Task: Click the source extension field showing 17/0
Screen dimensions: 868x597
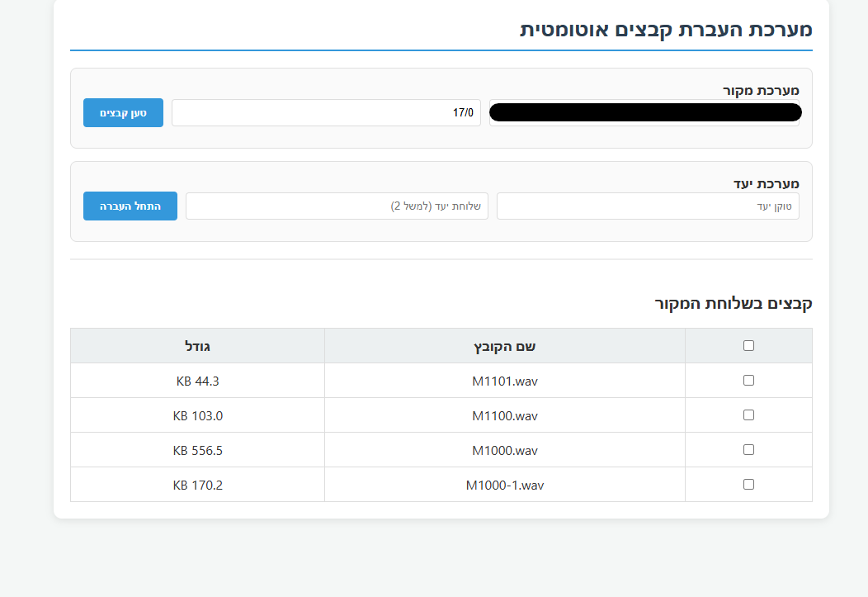Action: (x=326, y=112)
